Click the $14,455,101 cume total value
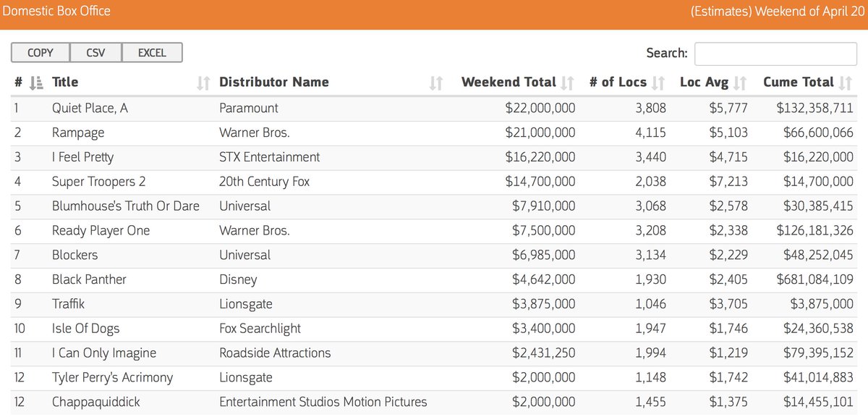This screenshot has height=417, width=868. pyautogui.click(x=819, y=402)
